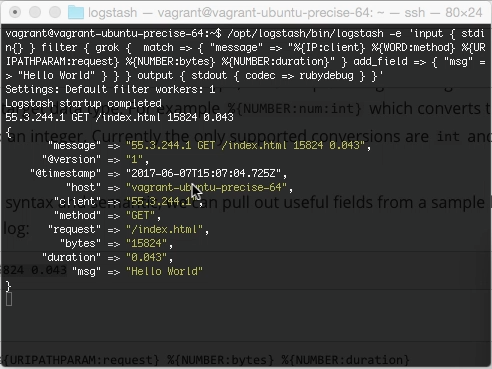Image resolution: width=492 pixels, height=369 pixels.
Task: Click the terminal cursor block below output
Action: [9, 299]
